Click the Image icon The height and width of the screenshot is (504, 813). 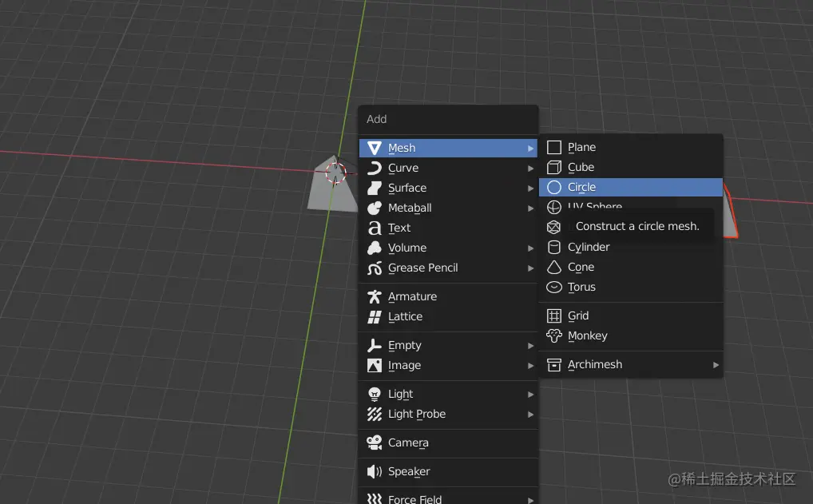point(375,366)
